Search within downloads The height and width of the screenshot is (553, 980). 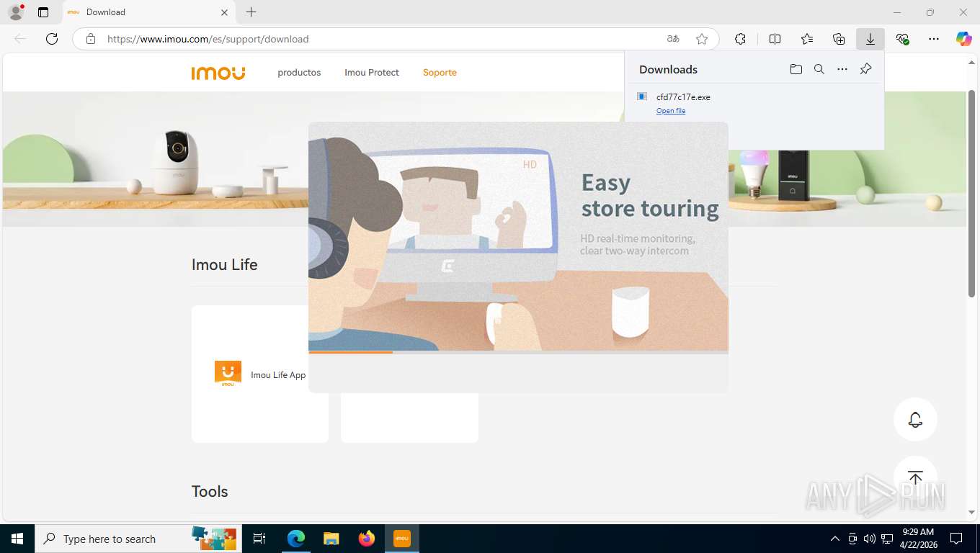click(x=819, y=69)
